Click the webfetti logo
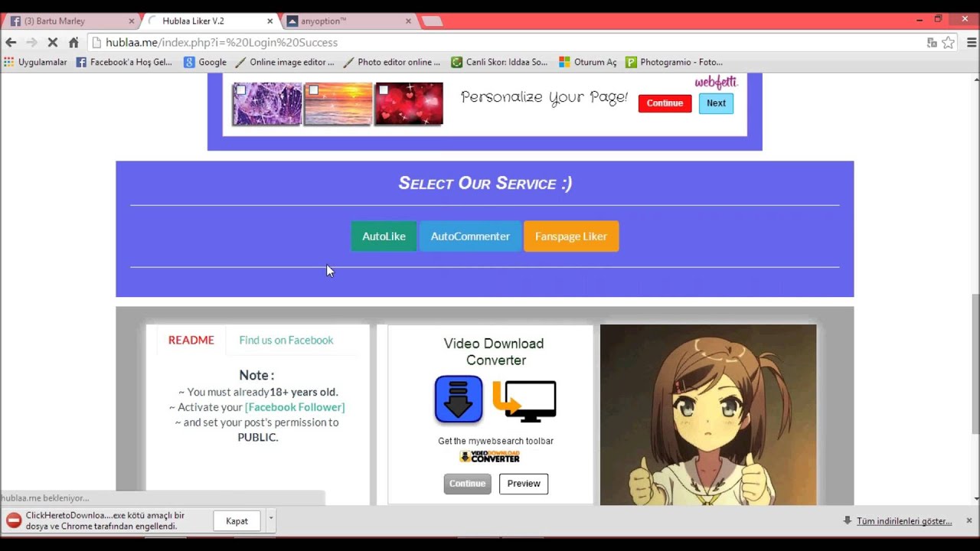 (x=716, y=81)
